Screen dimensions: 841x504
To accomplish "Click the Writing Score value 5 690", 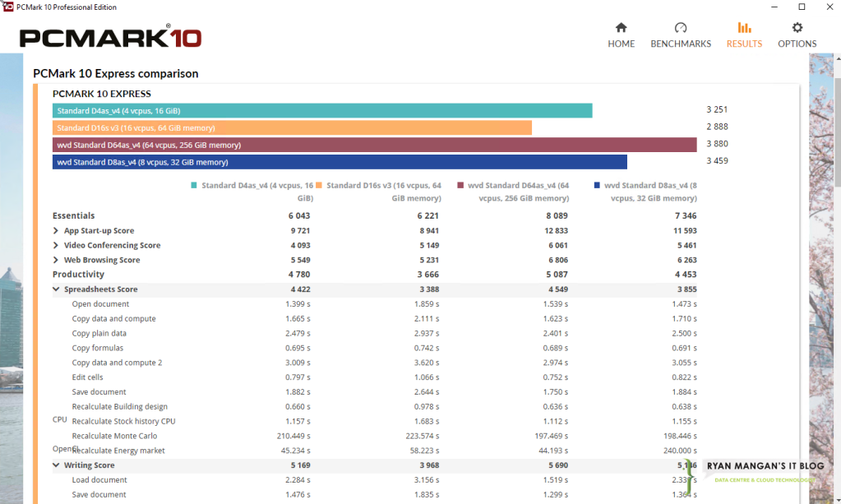I will [x=558, y=465].
